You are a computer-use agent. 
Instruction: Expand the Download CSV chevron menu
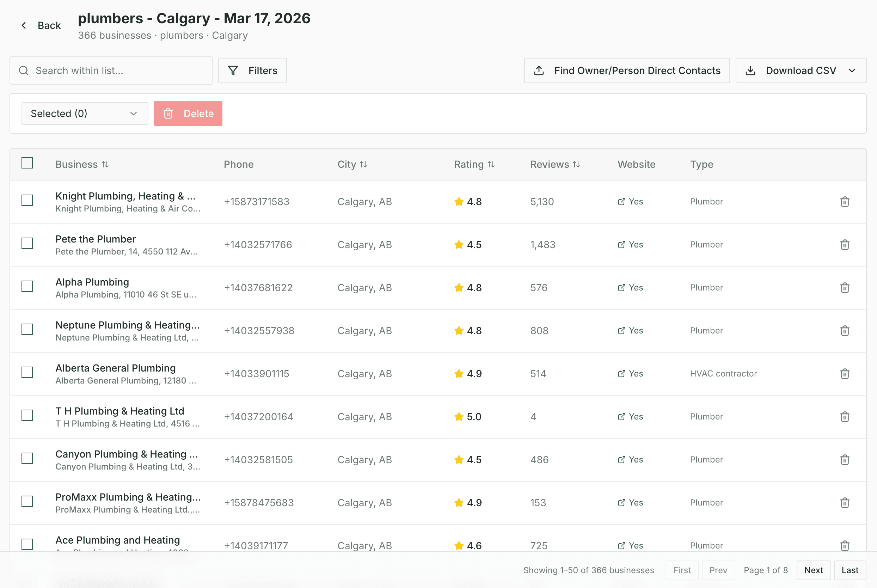853,71
